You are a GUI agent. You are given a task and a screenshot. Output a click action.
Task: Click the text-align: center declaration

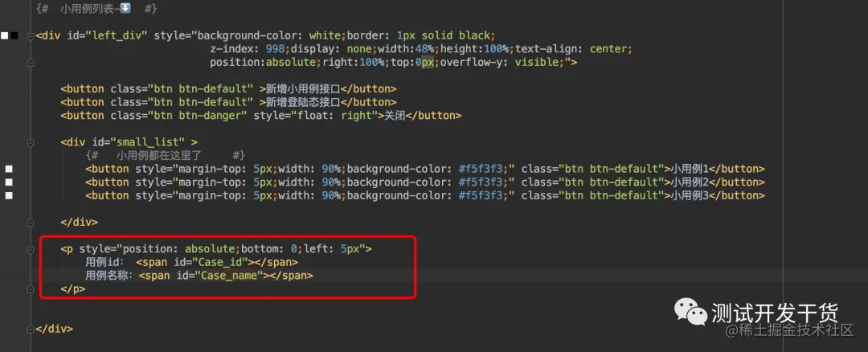[573, 49]
